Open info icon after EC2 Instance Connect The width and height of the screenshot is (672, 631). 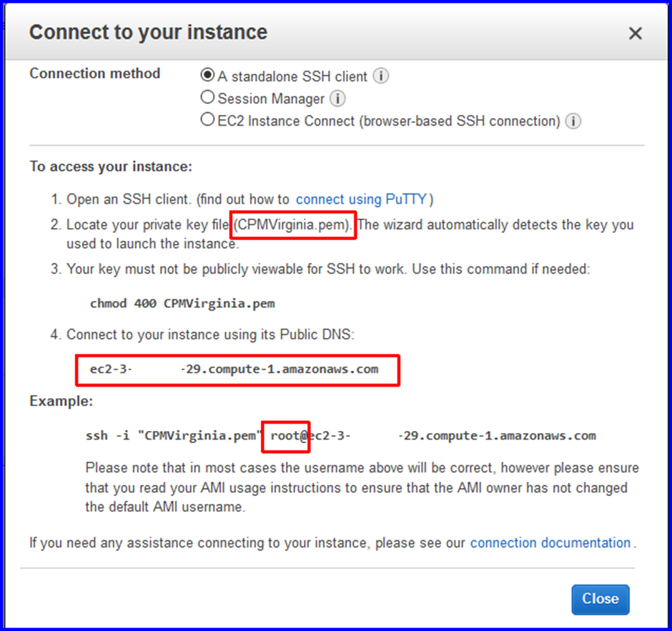573,121
